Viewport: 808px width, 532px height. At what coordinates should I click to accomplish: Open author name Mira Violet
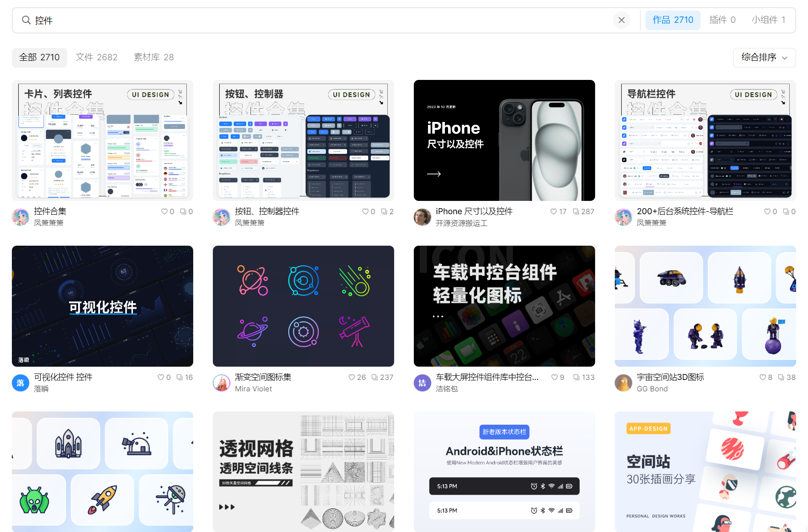click(253, 389)
